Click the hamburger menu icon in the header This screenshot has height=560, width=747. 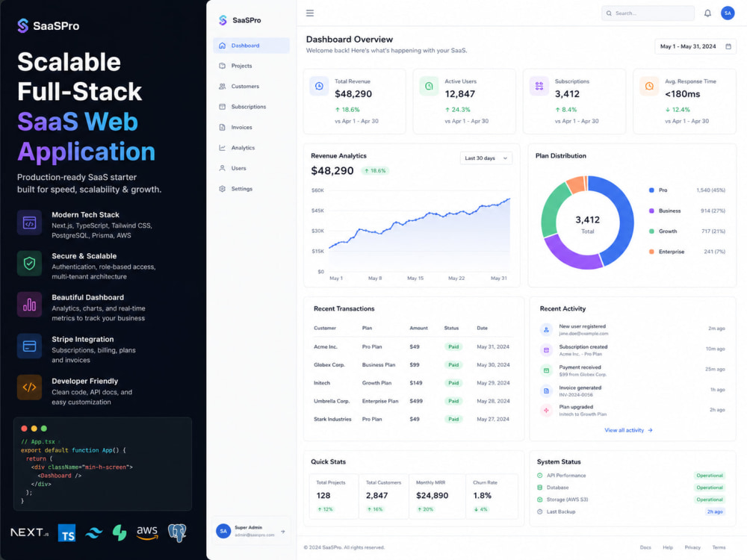coord(310,13)
